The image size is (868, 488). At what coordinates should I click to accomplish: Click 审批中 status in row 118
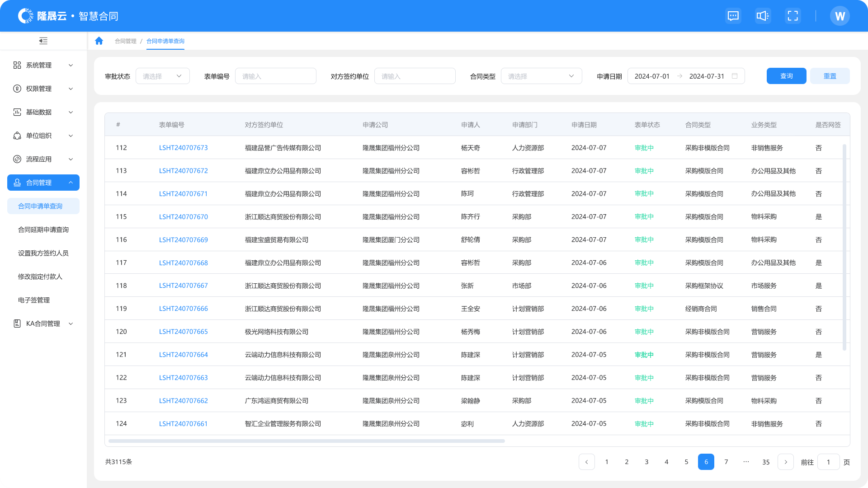coord(644,286)
